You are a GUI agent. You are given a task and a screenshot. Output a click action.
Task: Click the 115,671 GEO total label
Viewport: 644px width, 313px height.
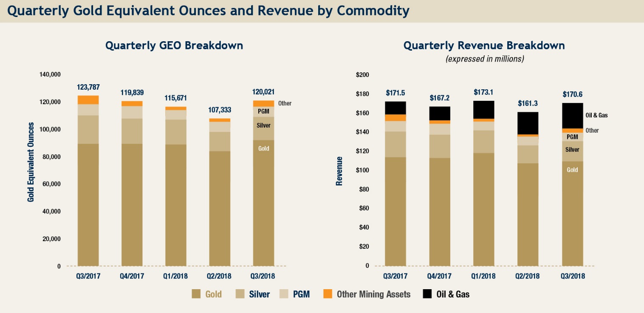pyautogui.click(x=176, y=98)
